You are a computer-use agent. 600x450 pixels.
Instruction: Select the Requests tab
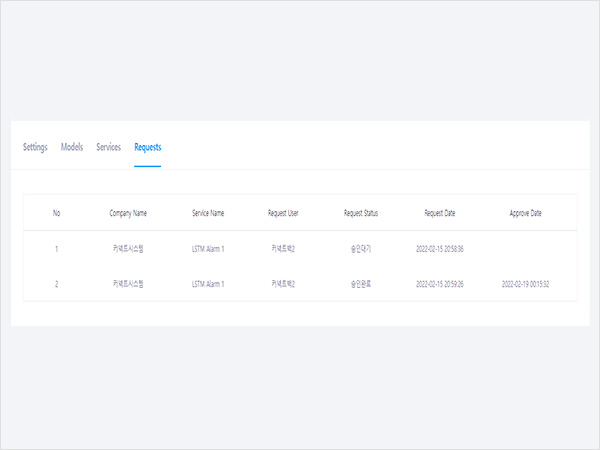pyautogui.click(x=148, y=147)
